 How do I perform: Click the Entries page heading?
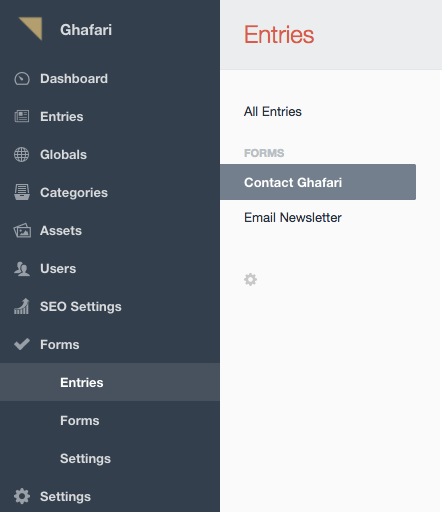[x=279, y=34]
